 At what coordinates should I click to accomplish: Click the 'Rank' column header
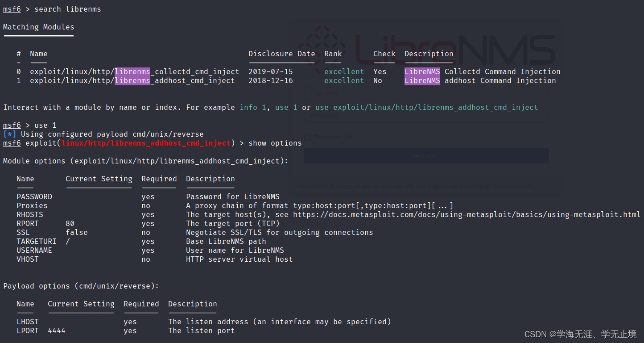333,54
